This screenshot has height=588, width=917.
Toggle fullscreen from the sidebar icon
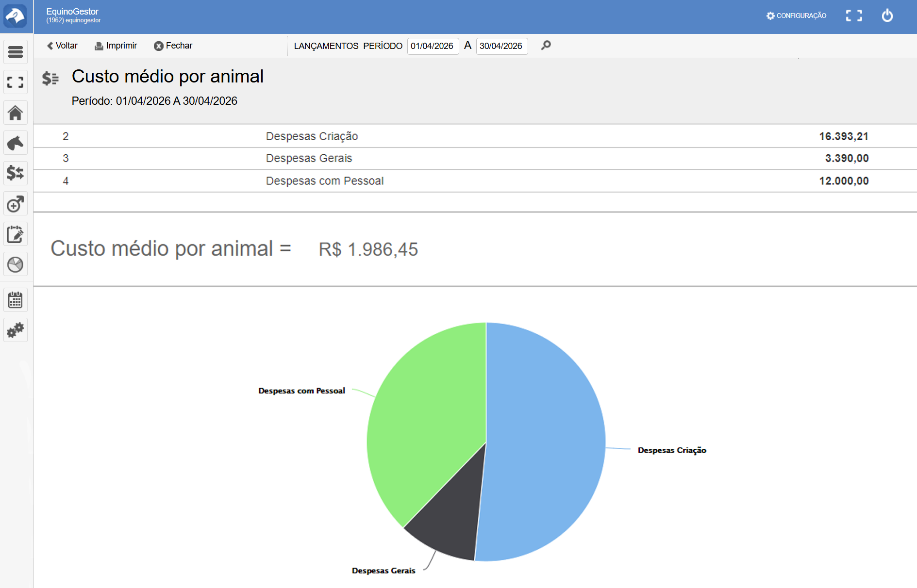(16, 82)
